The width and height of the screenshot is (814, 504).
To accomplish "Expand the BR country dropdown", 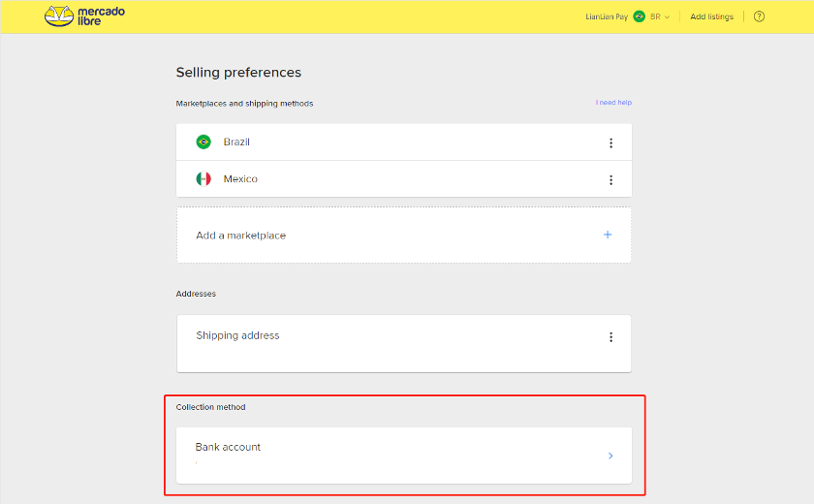I will (x=661, y=16).
